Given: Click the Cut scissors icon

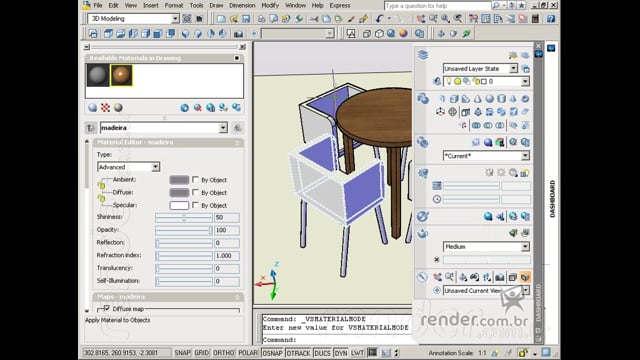Looking at the screenshot, I should (314, 19).
